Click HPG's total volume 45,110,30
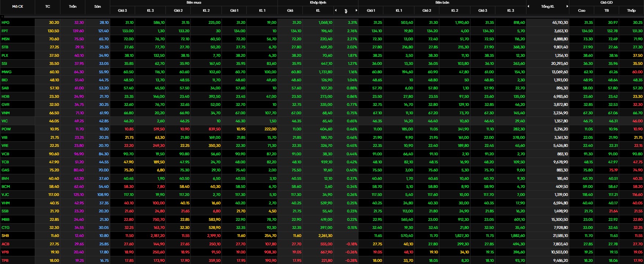 (x=560, y=23)
